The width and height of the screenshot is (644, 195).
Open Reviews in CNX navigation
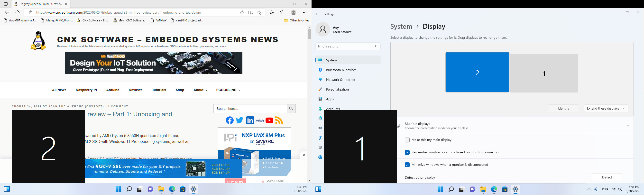click(136, 90)
